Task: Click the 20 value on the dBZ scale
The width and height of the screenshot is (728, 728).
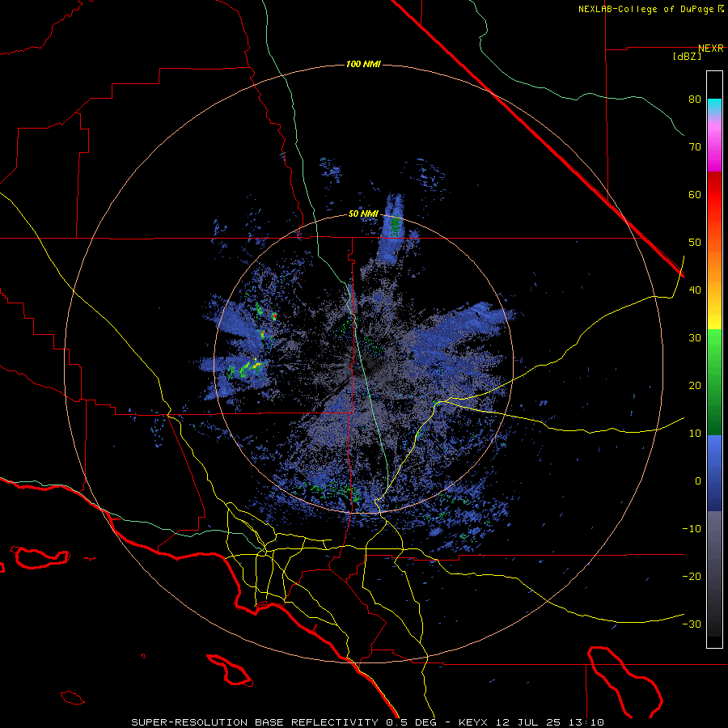Action: 695,387
